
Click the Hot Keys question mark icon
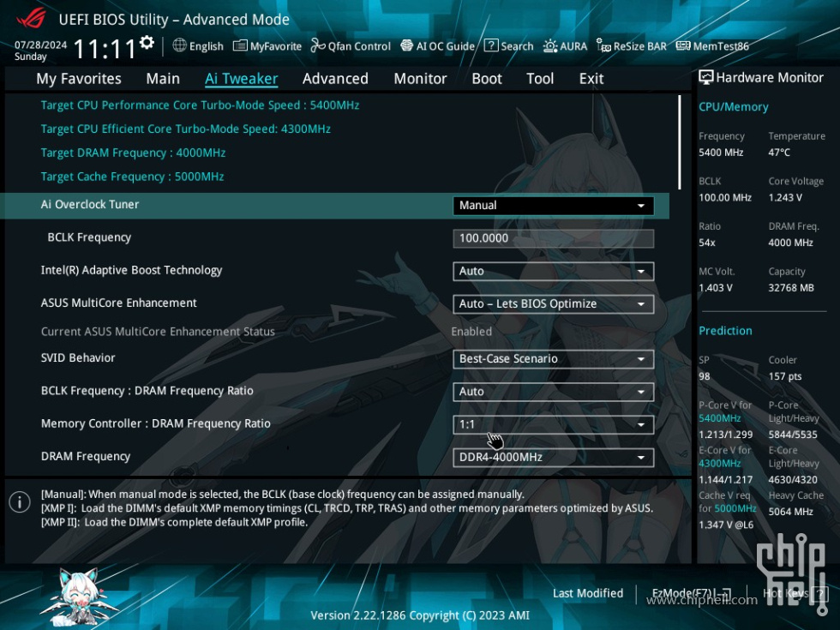click(x=819, y=593)
